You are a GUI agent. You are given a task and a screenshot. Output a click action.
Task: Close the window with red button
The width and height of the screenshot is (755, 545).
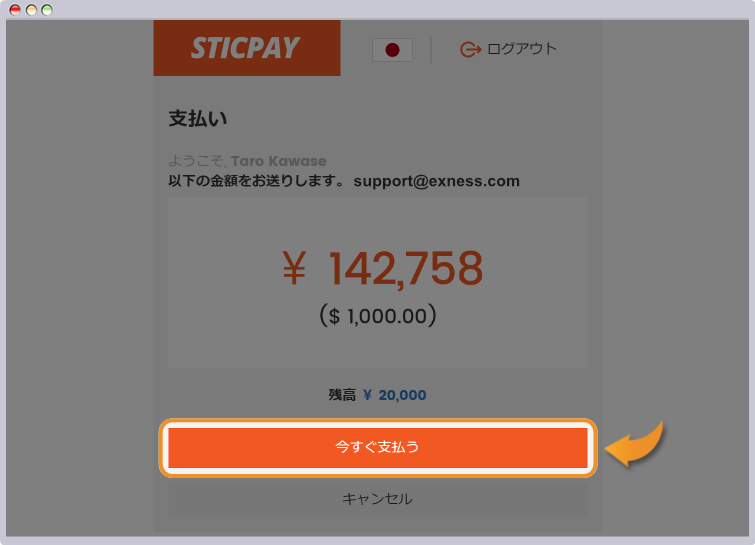pos(15,10)
